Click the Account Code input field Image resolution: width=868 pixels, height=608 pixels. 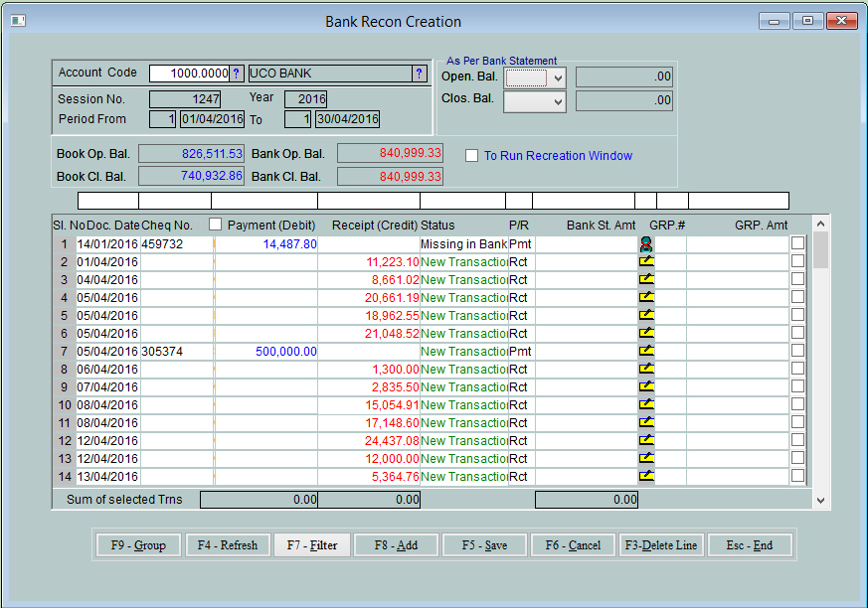click(x=189, y=74)
